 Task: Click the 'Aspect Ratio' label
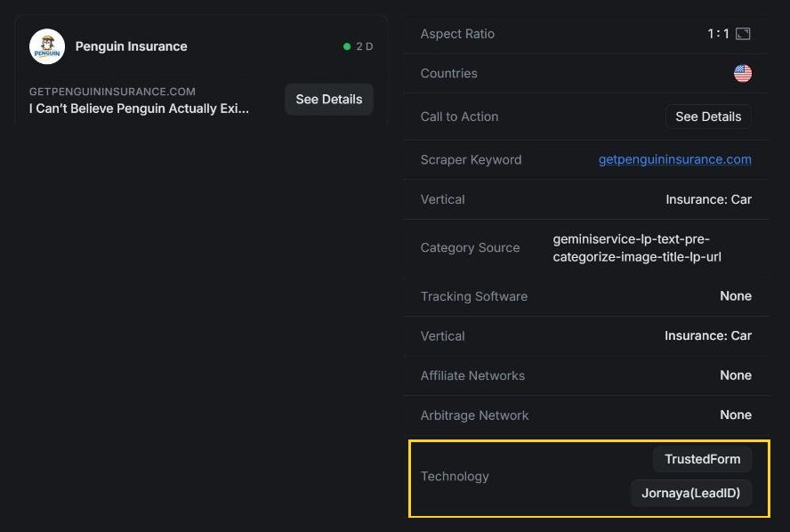[x=457, y=34]
